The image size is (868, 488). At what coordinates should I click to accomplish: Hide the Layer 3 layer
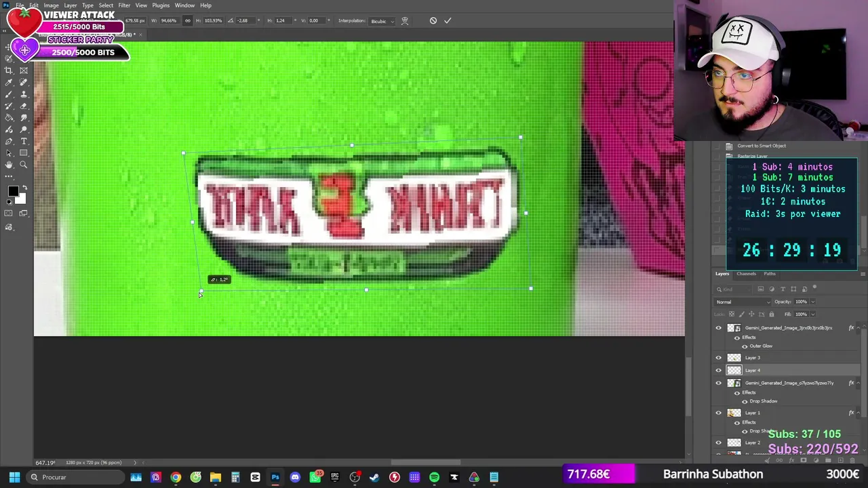click(719, 358)
